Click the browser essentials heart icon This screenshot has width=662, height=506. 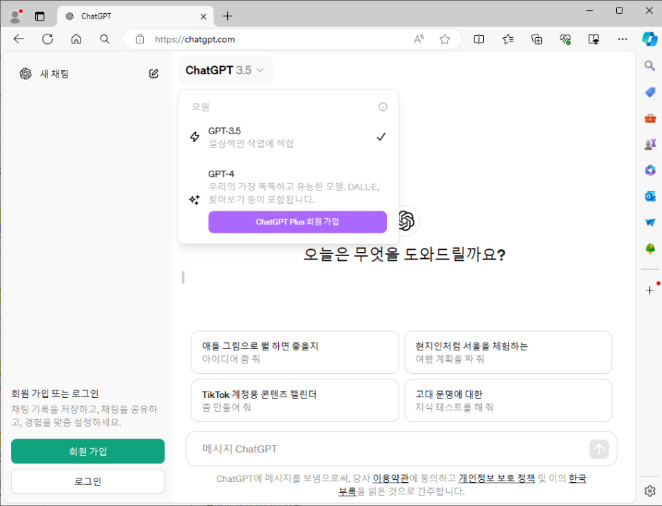click(x=565, y=39)
